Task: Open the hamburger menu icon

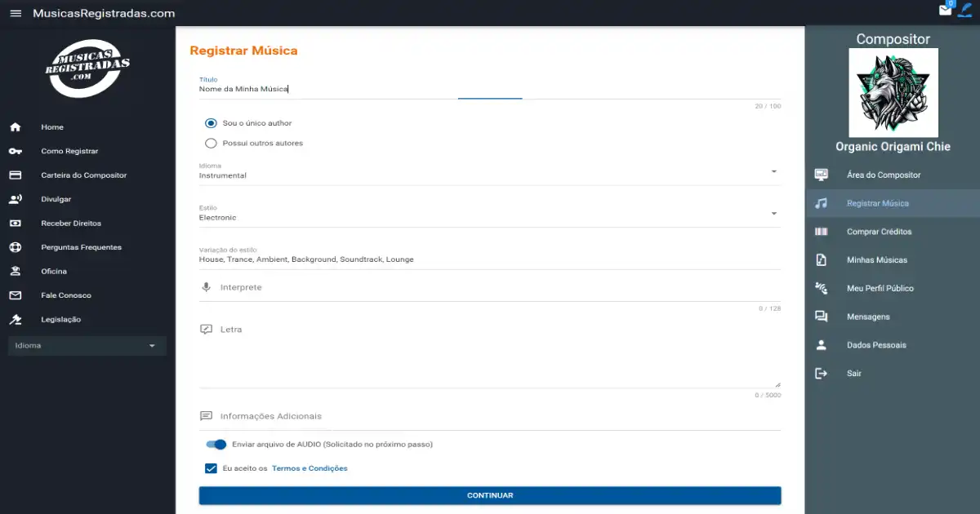Action: (16, 13)
